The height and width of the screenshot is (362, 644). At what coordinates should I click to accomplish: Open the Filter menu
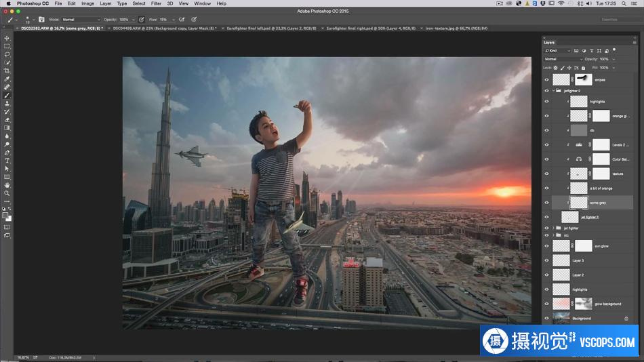pos(156,3)
